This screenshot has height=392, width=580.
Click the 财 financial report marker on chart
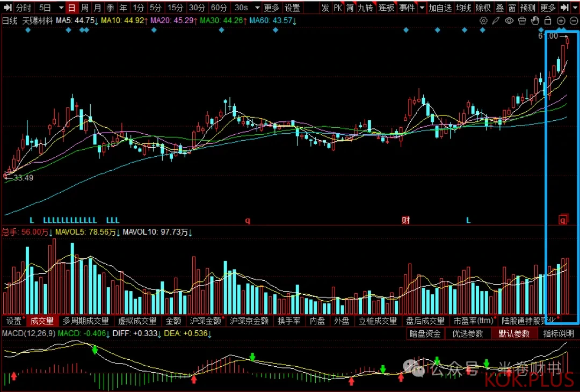coord(406,220)
